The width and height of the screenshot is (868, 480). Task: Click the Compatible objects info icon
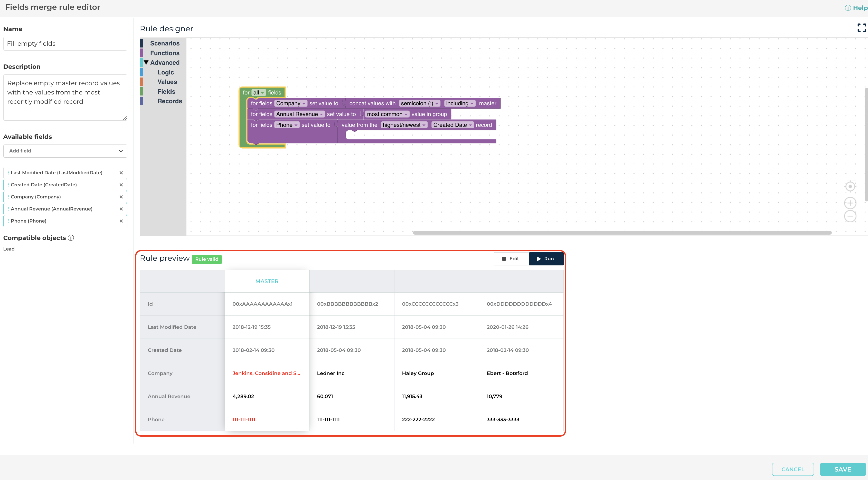pos(71,238)
